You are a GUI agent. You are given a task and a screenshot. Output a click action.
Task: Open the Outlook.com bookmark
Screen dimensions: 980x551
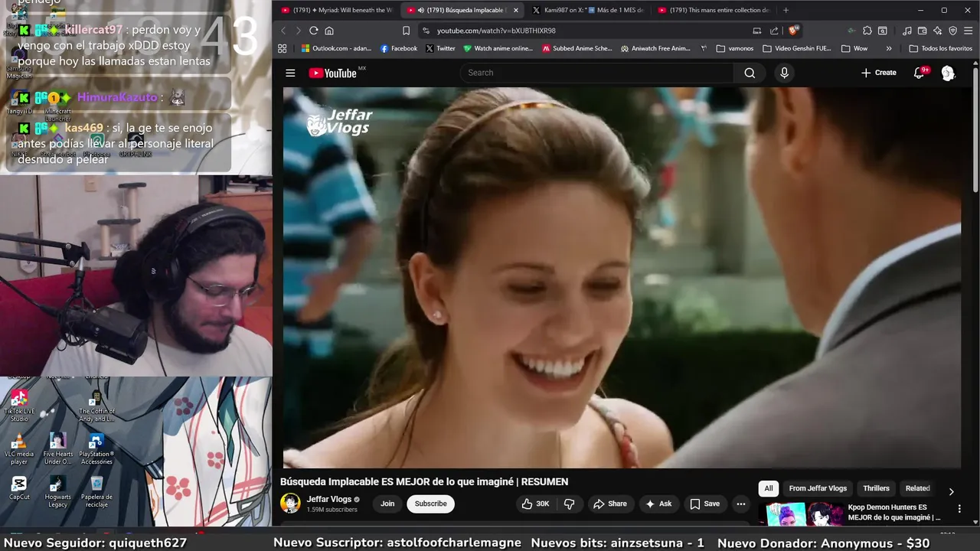336,48
